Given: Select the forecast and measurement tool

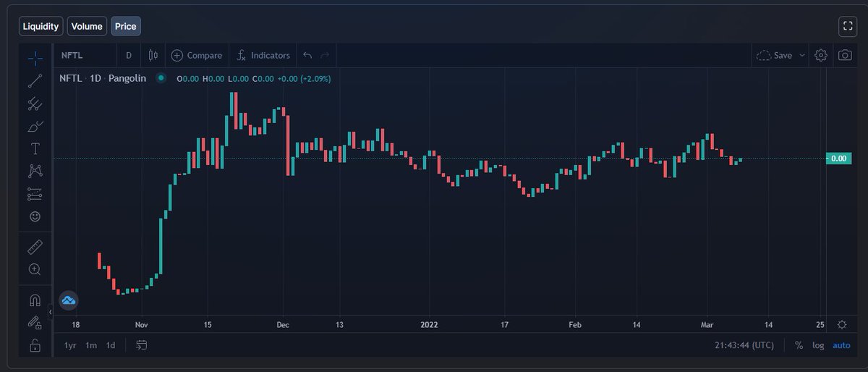Looking at the screenshot, I should pyautogui.click(x=35, y=194).
